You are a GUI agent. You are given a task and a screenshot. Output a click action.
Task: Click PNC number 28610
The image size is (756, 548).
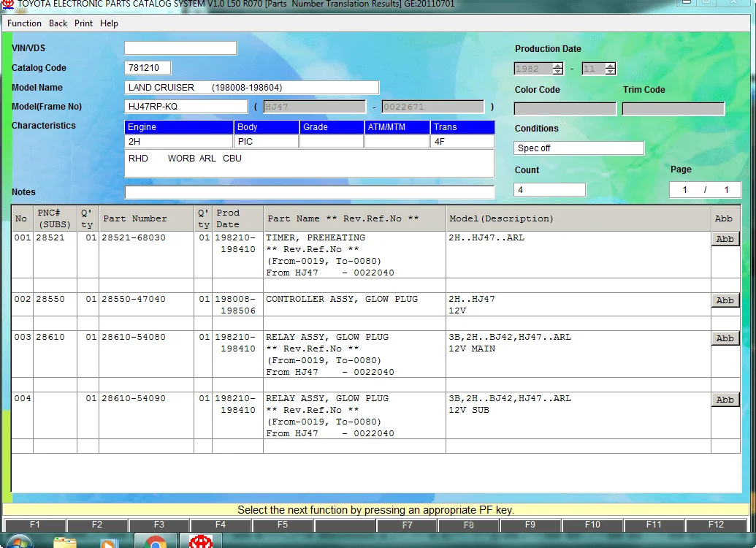[50, 337]
